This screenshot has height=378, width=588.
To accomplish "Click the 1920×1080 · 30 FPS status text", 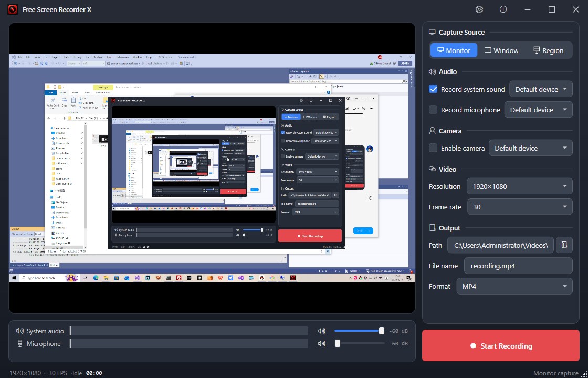I will pos(38,373).
